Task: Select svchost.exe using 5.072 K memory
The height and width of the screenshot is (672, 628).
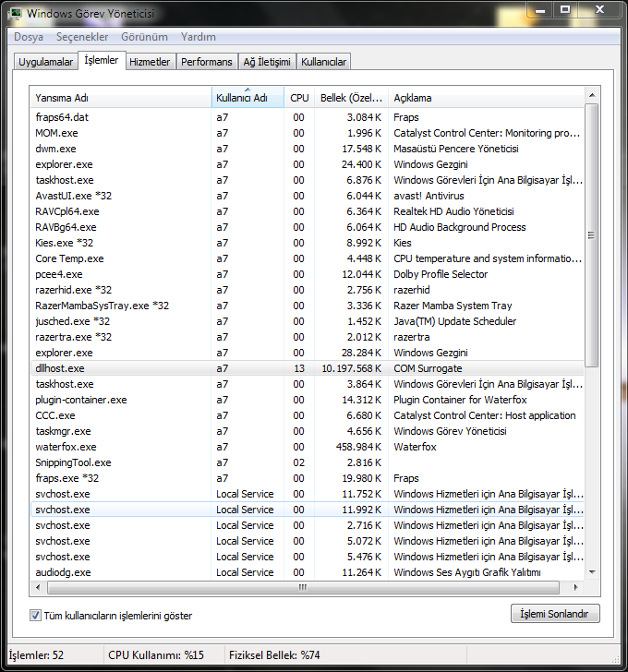Action: pos(307,541)
